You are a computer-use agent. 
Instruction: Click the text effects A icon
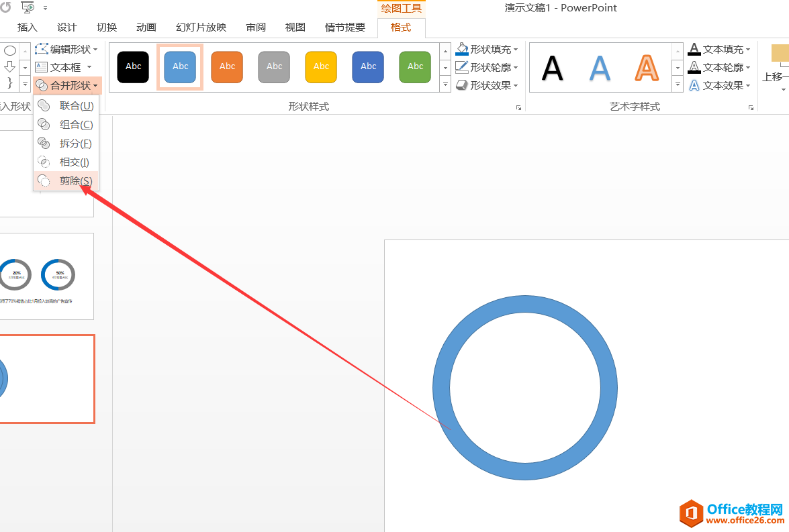[x=694, y=85]
